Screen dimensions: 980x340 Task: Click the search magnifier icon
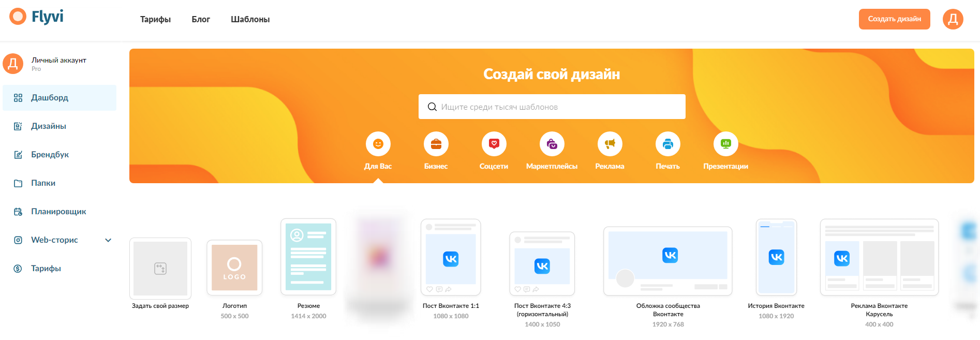click(x=432, y=107)
